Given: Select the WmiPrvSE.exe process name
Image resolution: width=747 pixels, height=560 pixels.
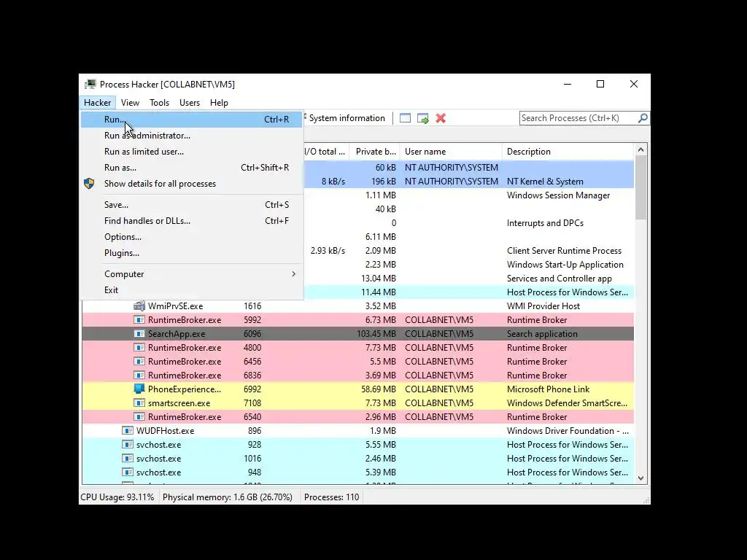Looking at the screenshot, I should pyautogui.click(x=175, y=306).
